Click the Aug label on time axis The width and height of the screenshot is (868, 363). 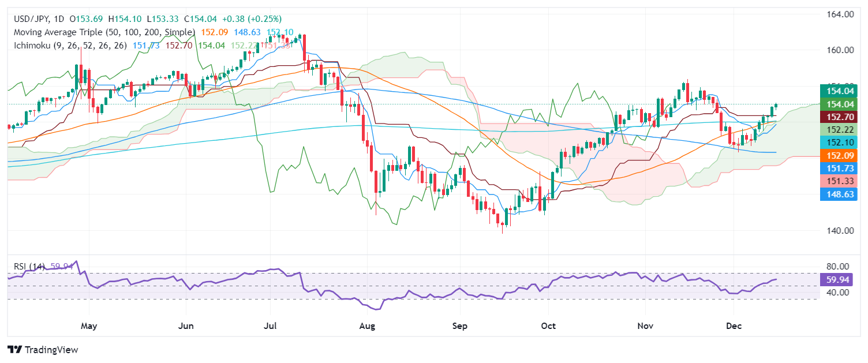[367, 326]
